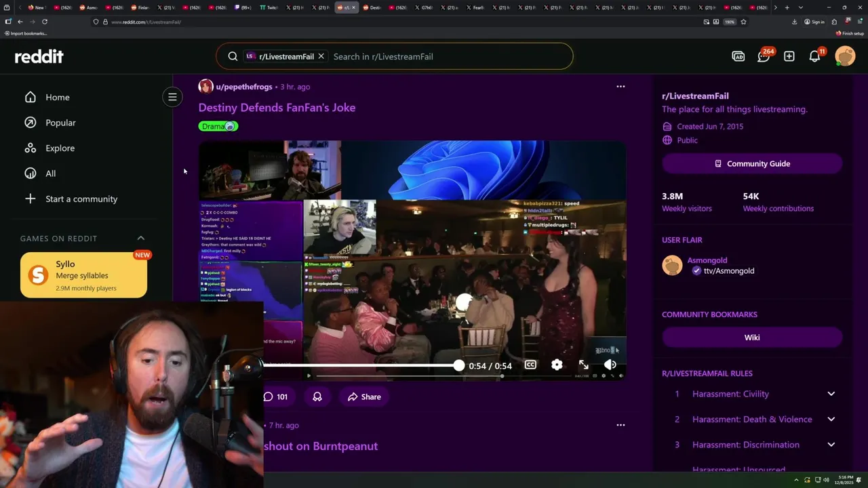Image resolution: width=868 pixels, height=488 pixels.
Task: Click the u/pepethefrogs avatar icon
Action: (205, 87)
